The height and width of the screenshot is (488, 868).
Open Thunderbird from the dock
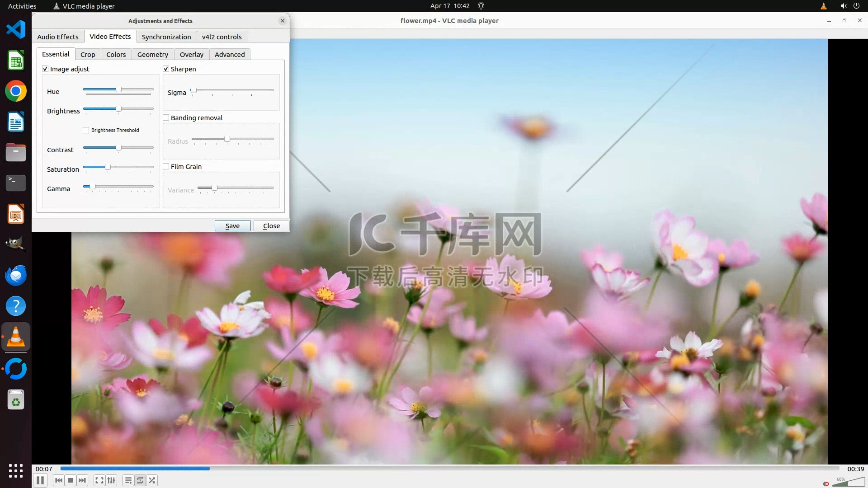(x=16, y=275)
